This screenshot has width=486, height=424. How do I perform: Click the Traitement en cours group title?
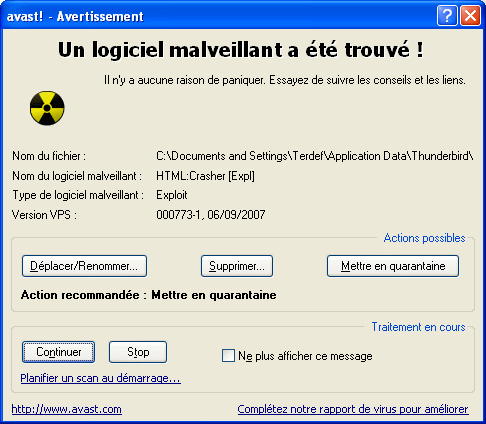(418, 327)
